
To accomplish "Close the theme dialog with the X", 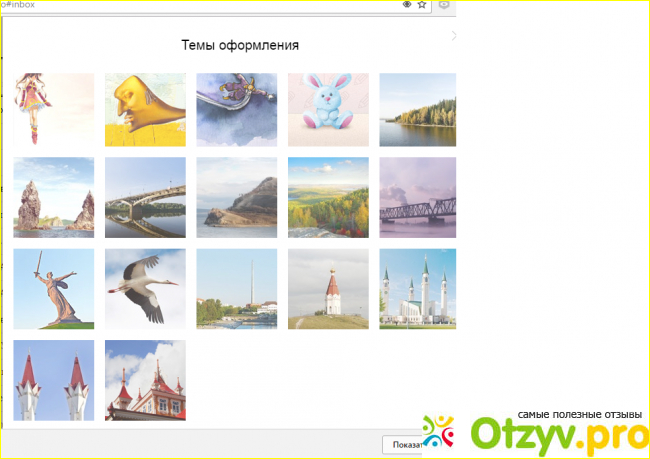I will pyautogui.click(x=453, y=36).
